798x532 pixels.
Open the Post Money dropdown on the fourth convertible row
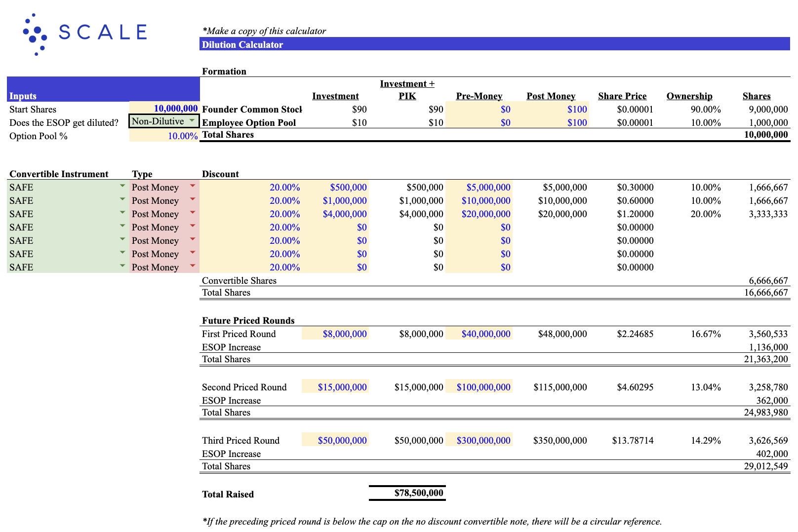pos(192,227)
